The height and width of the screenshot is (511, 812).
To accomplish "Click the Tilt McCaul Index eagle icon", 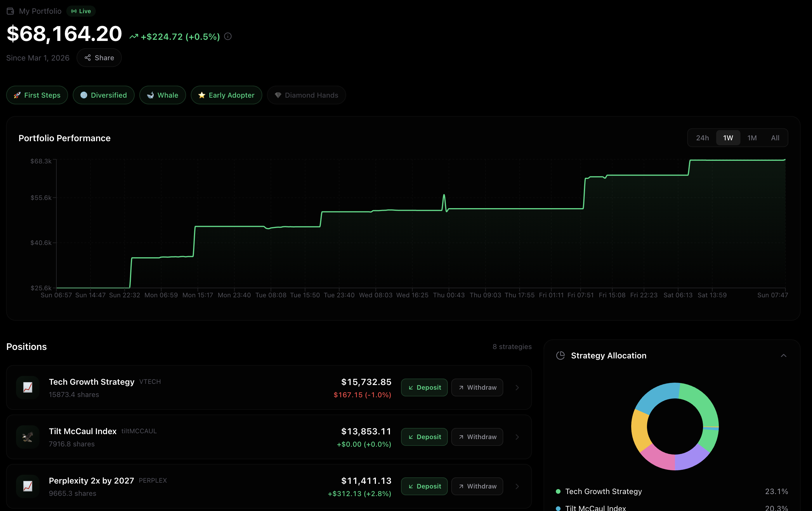I will pos(28,437).
